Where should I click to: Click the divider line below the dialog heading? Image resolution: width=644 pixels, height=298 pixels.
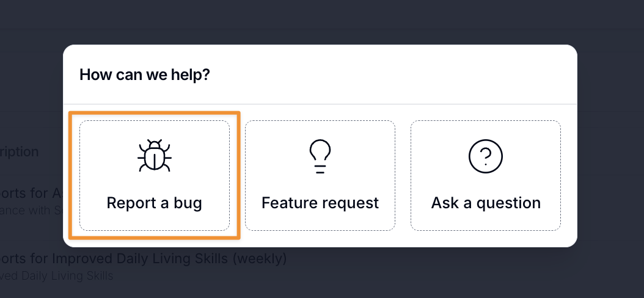[320, 104]
